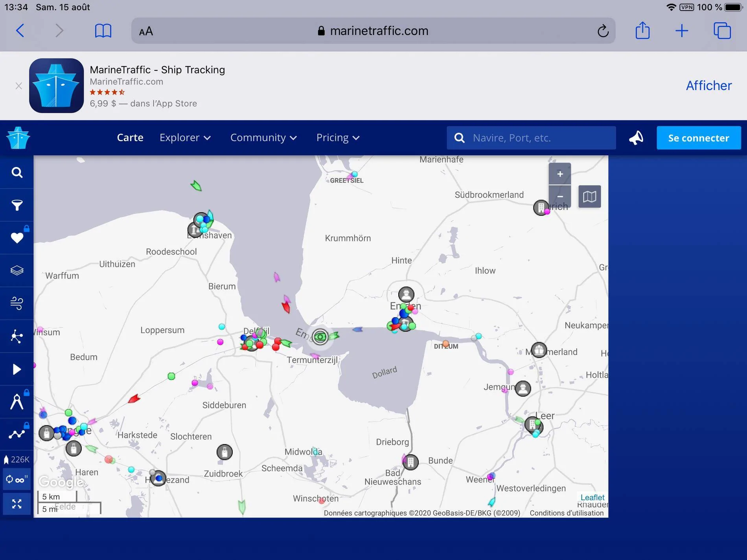The width and height of the screenshot is (747, 560).
Task: Select the port marker below Groningen cluster
Action: pos(74,448)
